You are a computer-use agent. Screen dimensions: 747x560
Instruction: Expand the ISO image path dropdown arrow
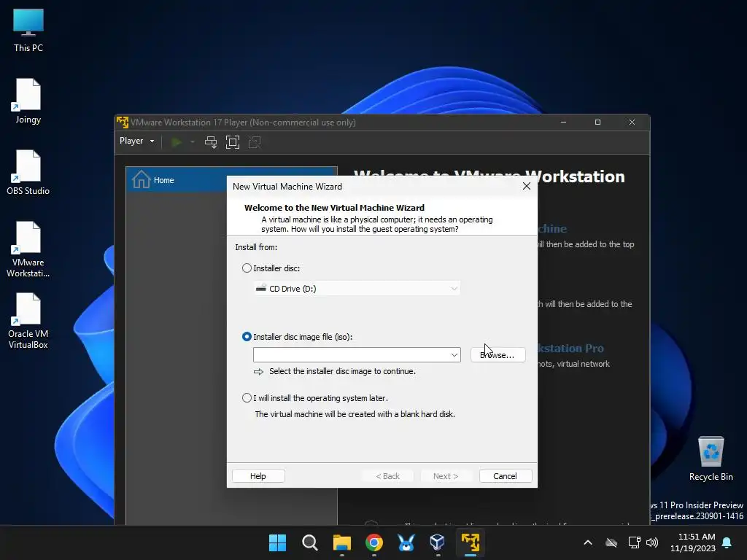point(454,355)
